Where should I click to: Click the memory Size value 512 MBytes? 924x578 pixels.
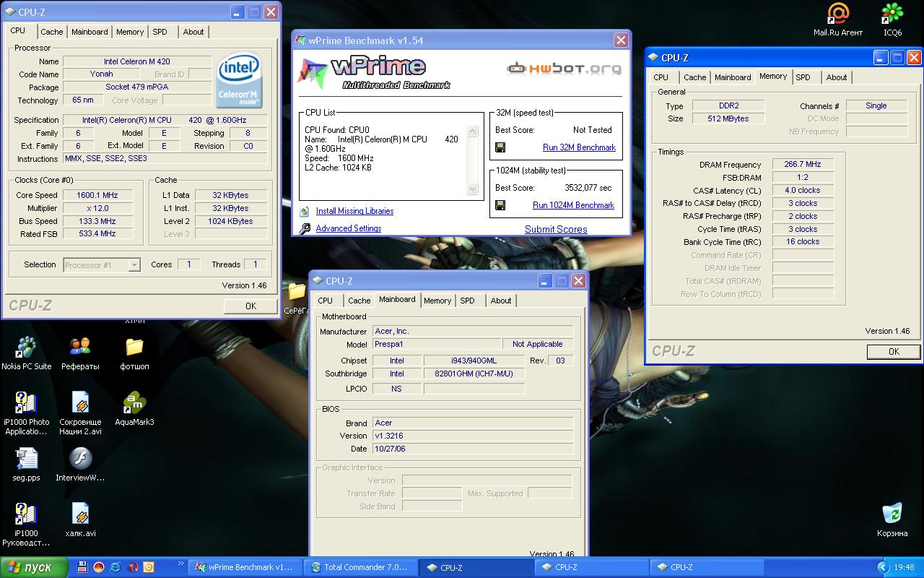pos(728,118)
